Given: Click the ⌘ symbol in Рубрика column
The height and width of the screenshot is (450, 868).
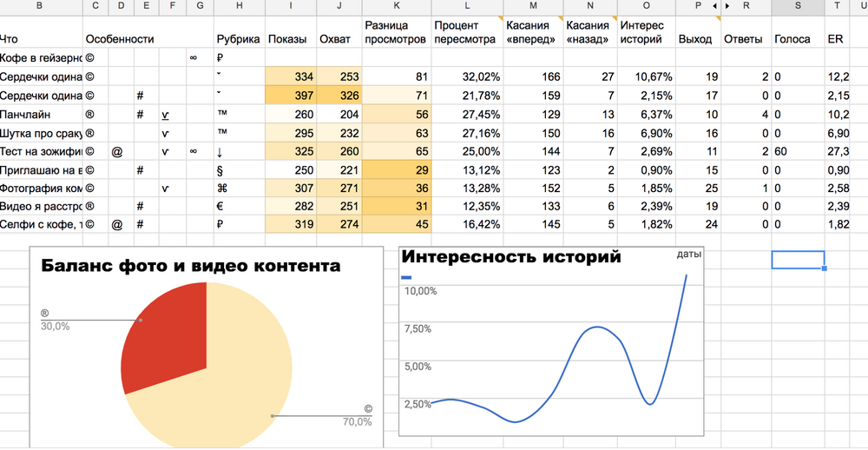Looking at the screenshot, I should [x=220, y=188].
